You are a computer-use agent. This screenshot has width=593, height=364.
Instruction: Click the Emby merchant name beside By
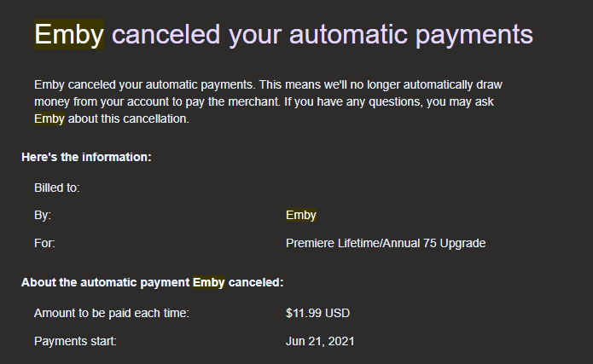[x=301, y=215]
